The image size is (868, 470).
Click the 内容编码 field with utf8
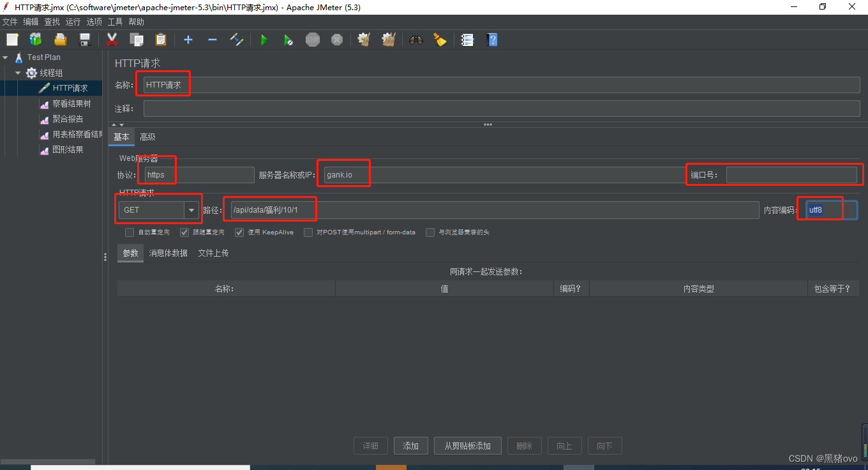point(832,210)
